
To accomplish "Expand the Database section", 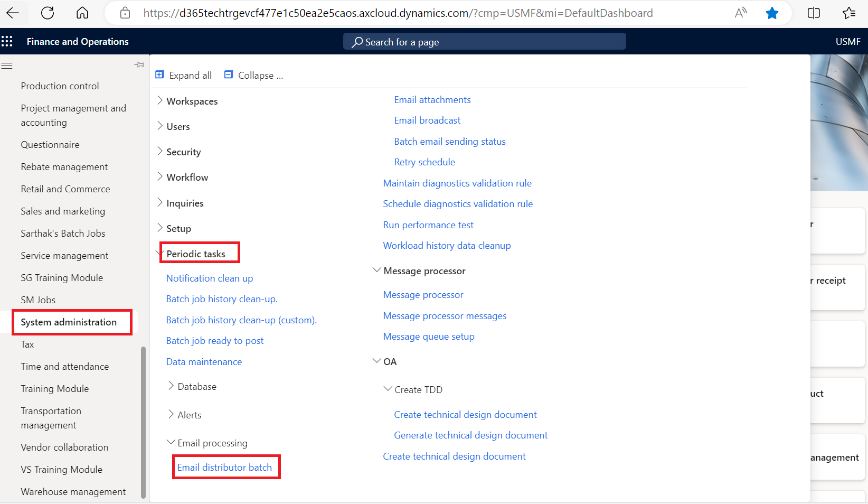I will pos(171,386).
